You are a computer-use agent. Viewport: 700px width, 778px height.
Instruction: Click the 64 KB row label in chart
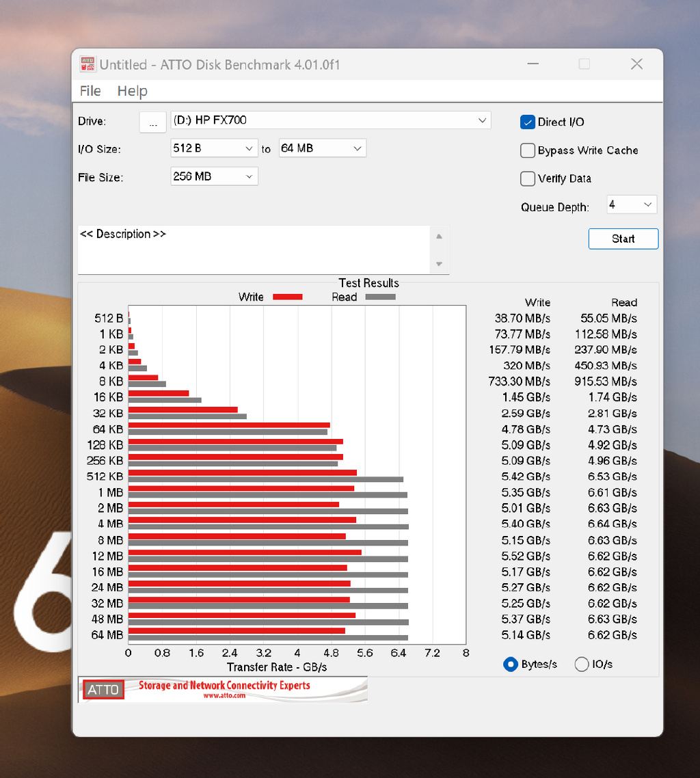coord(107,429)
